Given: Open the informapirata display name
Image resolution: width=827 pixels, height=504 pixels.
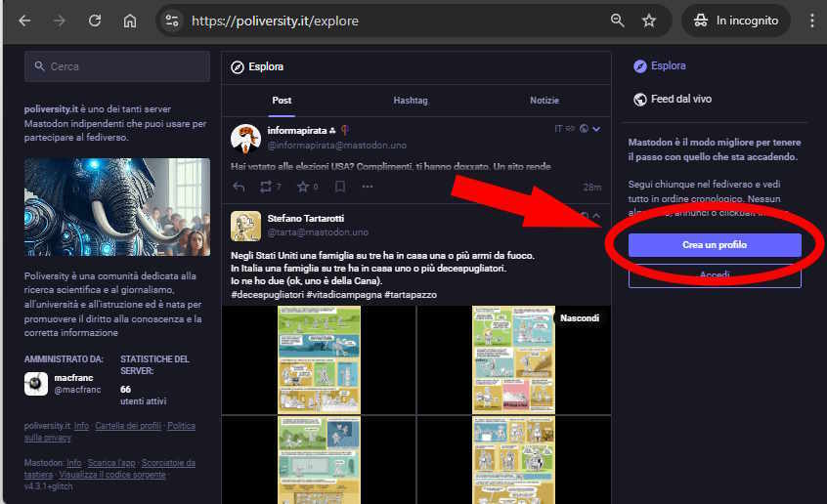Looking at the screenshot, I should point(297,130).
